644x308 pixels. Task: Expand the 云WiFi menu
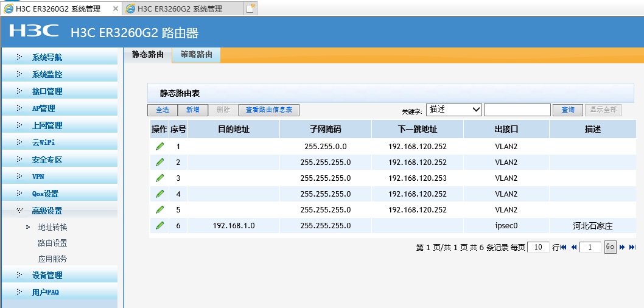(60, 142)
